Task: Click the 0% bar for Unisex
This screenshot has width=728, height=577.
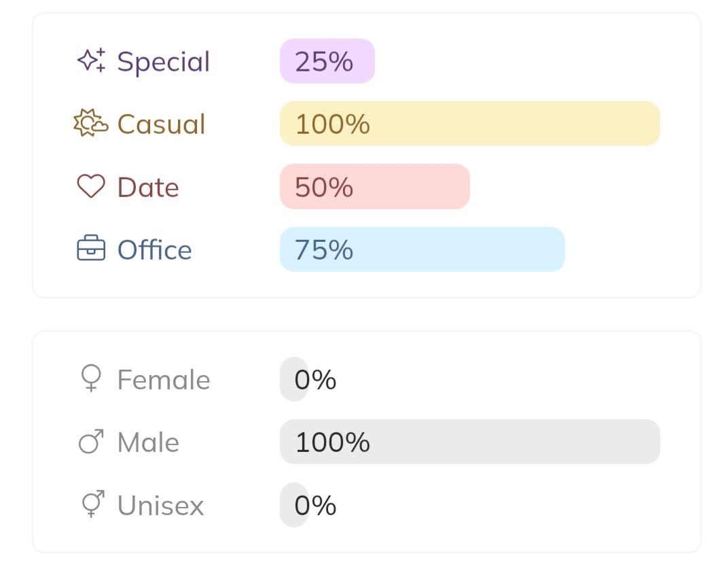Action: [295, 505]
